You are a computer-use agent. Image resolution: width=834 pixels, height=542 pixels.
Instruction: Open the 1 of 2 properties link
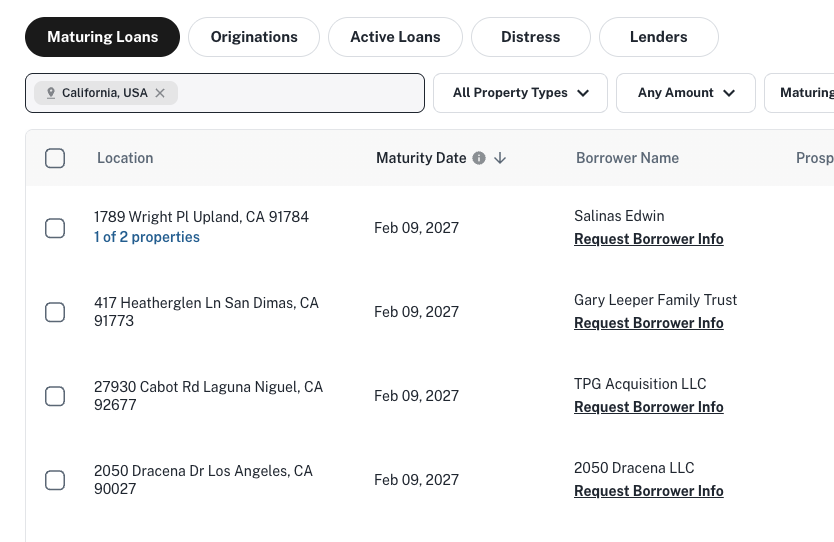pos(147,237)
